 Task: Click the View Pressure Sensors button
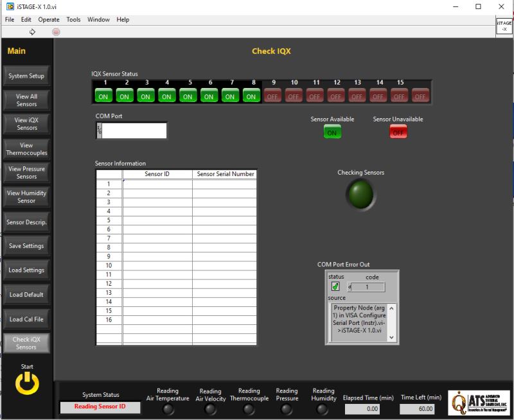26,173
